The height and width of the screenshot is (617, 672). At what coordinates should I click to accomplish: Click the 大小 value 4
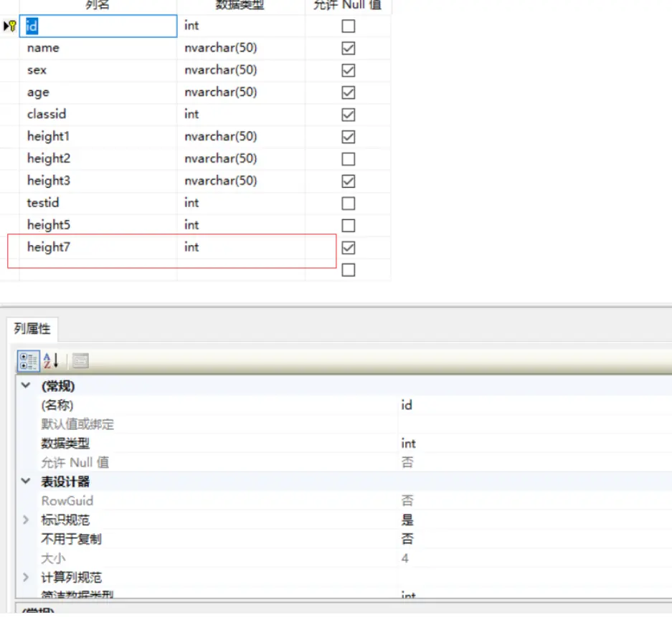(x=405, y=558)
